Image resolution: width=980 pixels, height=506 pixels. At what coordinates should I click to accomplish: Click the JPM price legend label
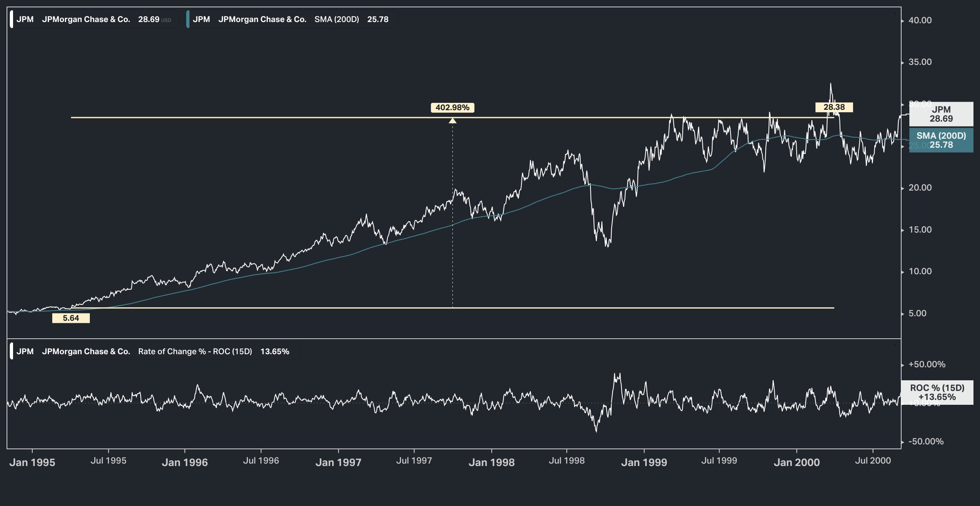pyautogui.click(x=94, y=19)
